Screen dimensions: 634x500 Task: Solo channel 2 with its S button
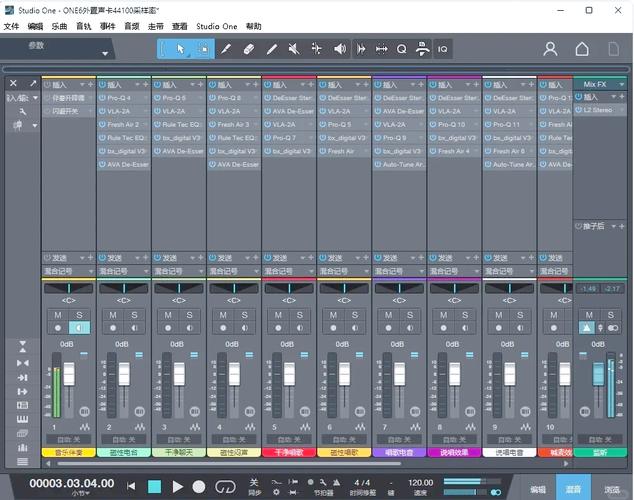point(133,315)
